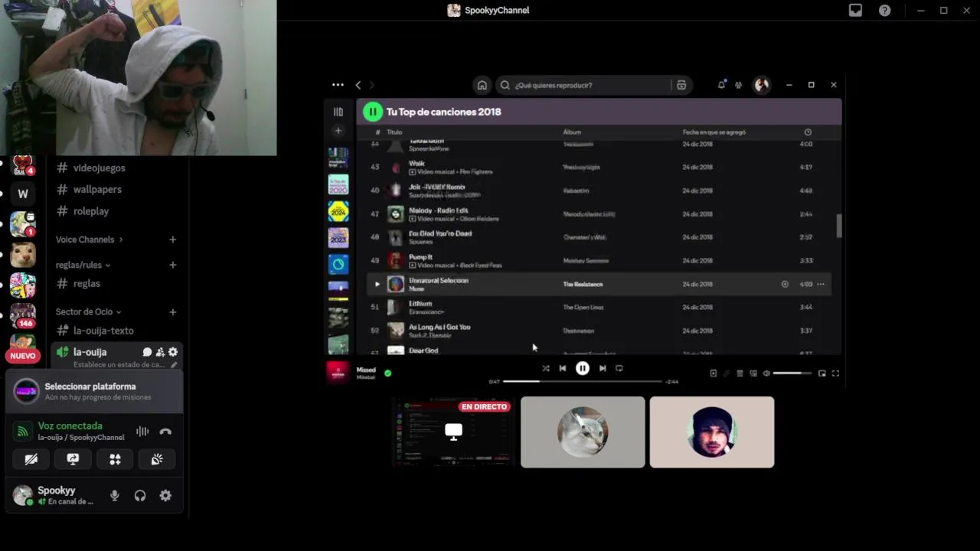The width and height of the screenshot is (980, 551).
Task: Click the Liked green check for Missed
Action: click(387, 373)
